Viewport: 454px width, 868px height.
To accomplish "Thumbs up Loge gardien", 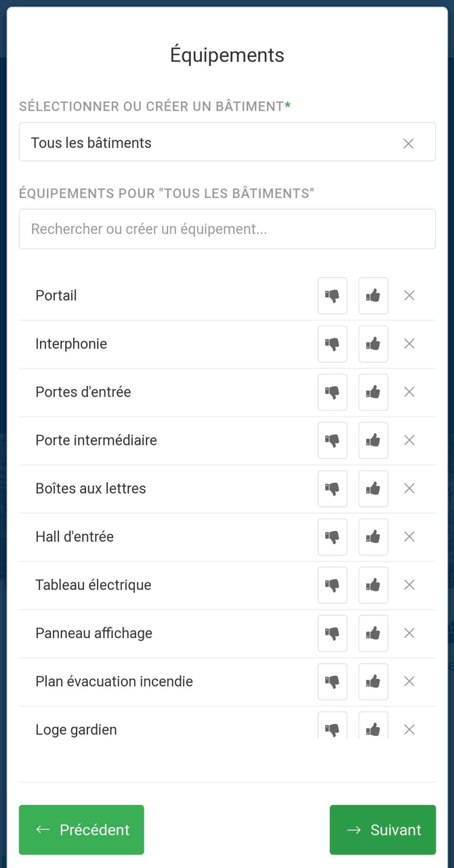I will point(373,728).
